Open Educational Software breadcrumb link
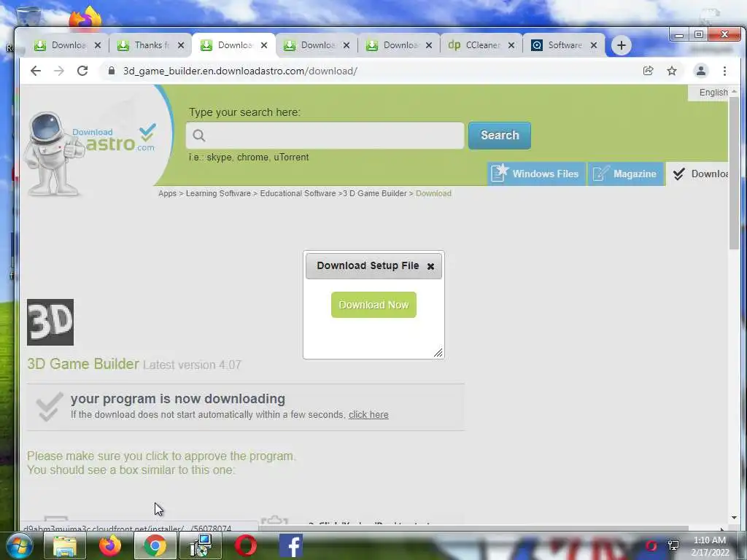The height and width of the screenshot is (560, 747). [298, 193]
